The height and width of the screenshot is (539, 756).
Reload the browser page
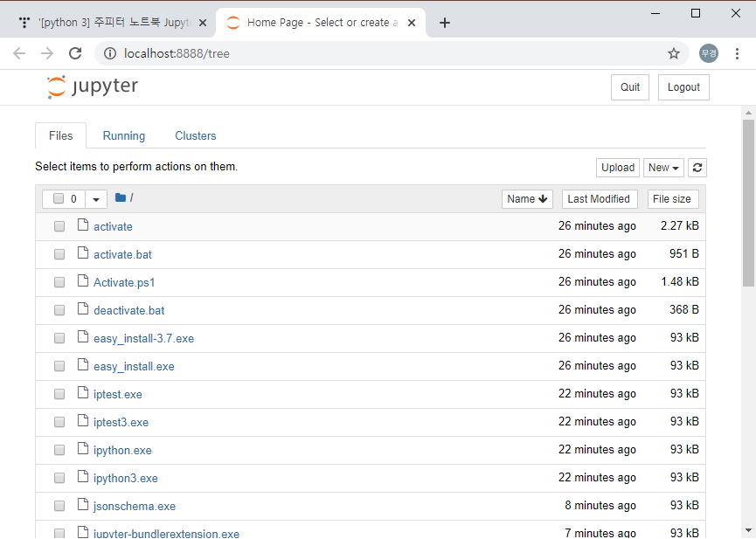(x=75, y=53)
